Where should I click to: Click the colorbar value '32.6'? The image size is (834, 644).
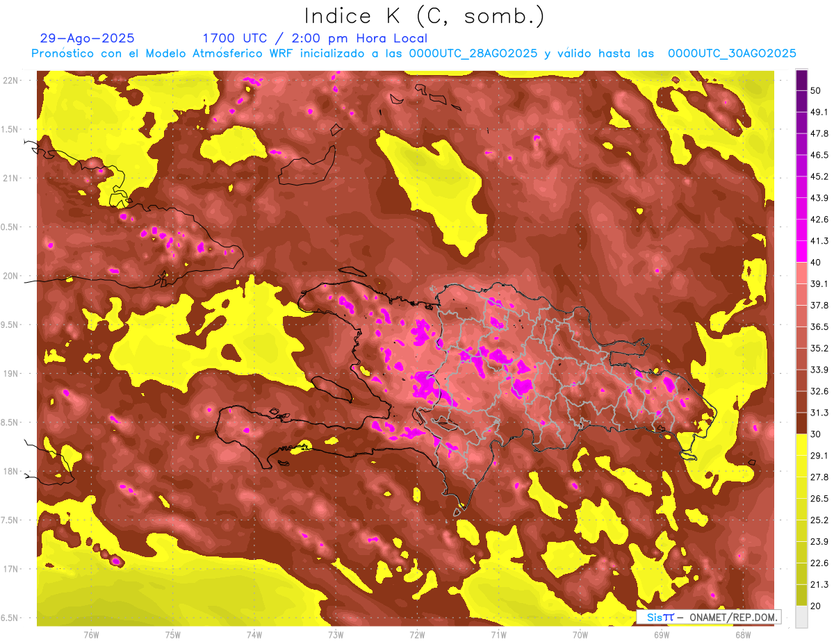(819, 391)
